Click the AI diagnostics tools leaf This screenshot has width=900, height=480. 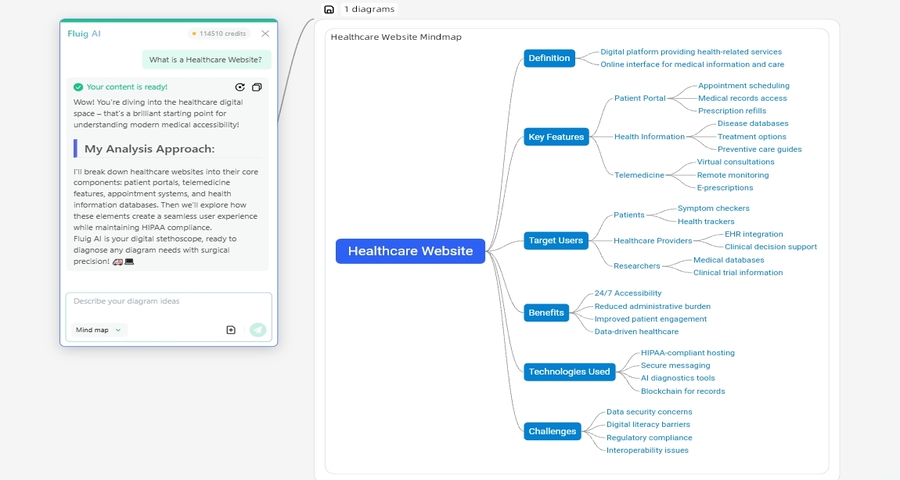[677, 378]
